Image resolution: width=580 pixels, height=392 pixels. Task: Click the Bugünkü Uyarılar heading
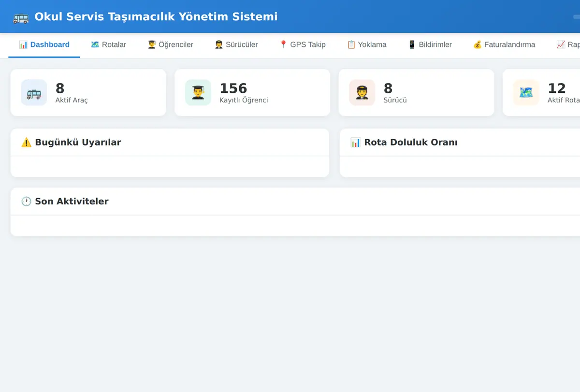78,142
